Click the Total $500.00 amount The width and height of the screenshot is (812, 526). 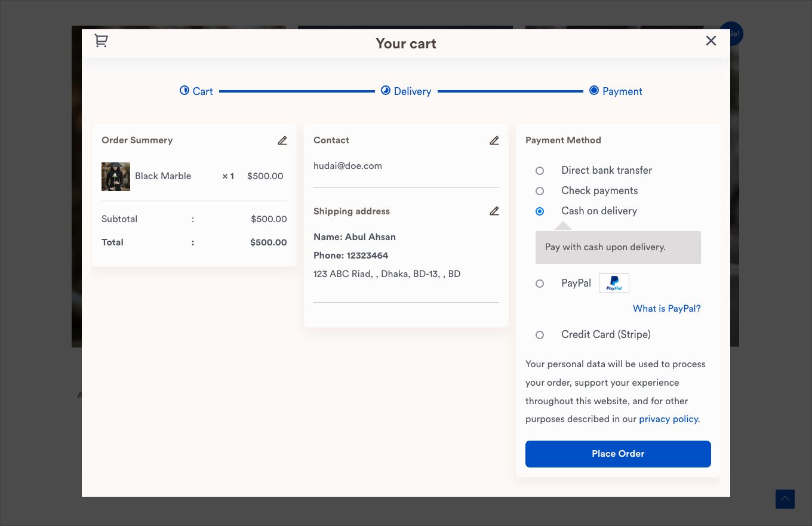point(268,242)
